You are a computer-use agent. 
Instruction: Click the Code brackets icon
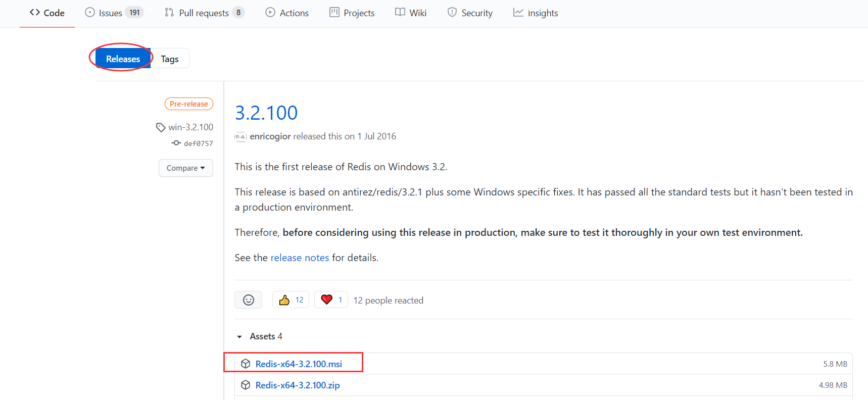coord(35,12)
